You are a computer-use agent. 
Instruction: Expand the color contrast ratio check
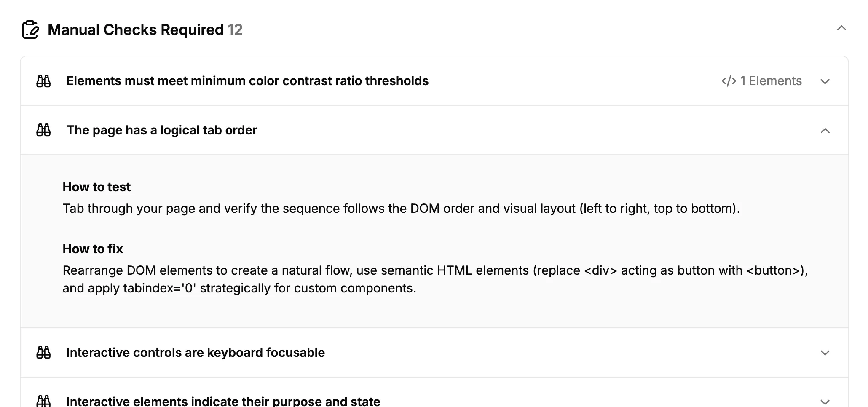pyautogui.click(x=825, y=81)
